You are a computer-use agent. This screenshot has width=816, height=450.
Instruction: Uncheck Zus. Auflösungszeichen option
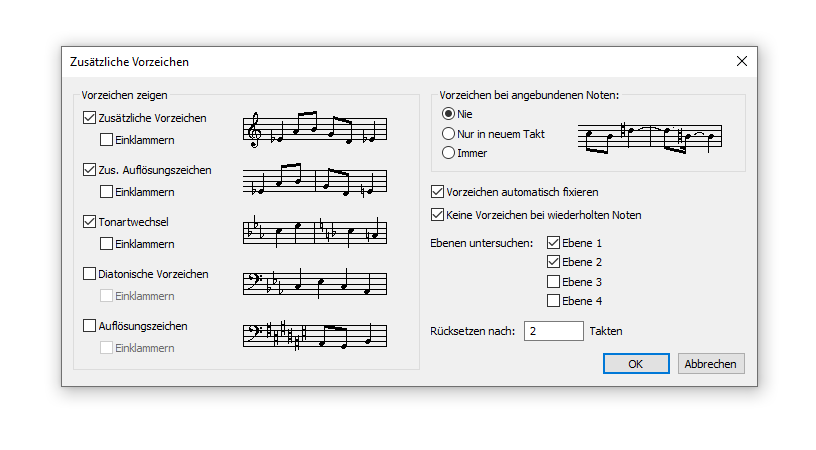pyautogui.click(x=90, y=170)
